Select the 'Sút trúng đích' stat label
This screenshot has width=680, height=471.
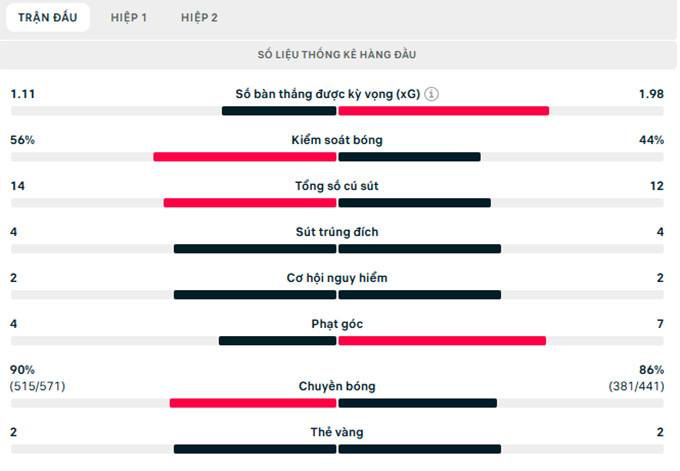(x=337, y=232)
